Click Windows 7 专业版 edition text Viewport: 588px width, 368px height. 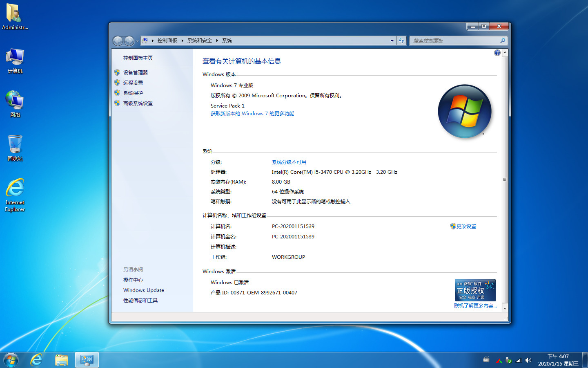232,85
